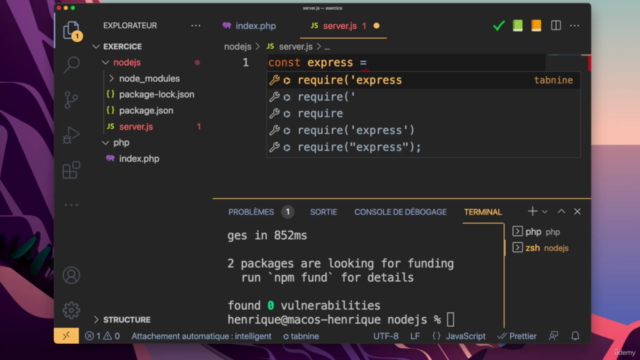Click line 1 code in editor

click(x=318, y=62)
